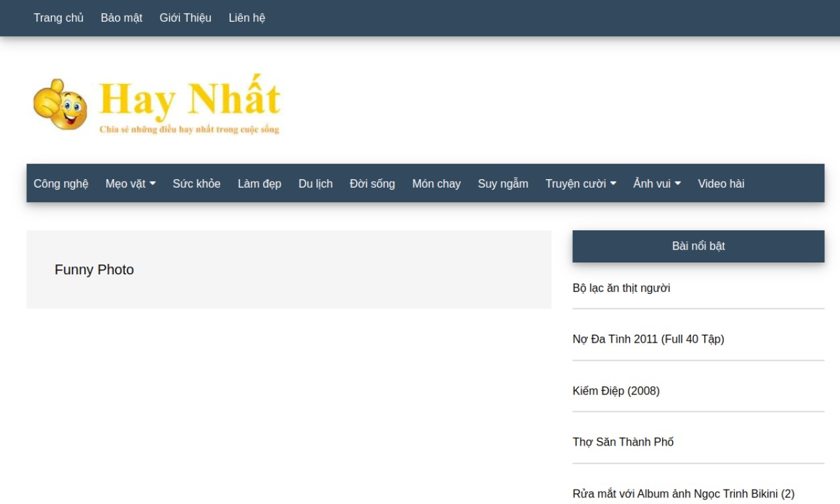Screen dimensions: 840x504
Task: Select Suy ngẫm in the navigation bar
Action: tap(503, 184)
